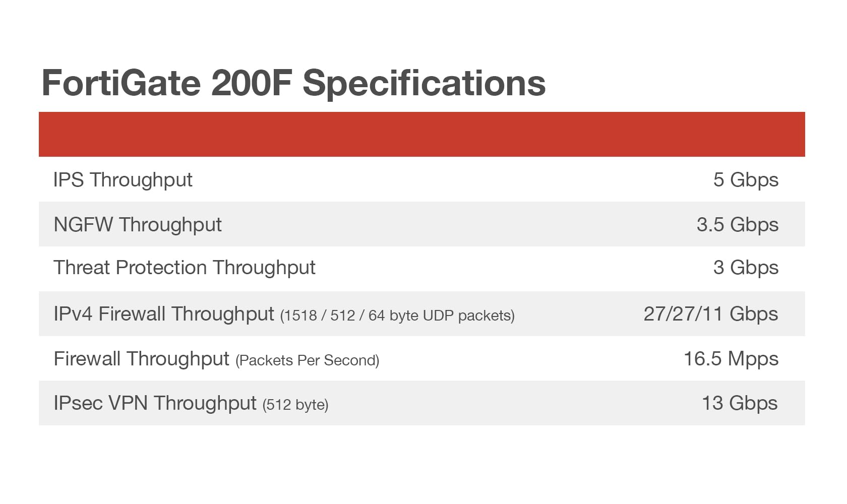Select the IPv4 Firewall Throughput label
Image resolution: width=847 pixels, height=504 pixels.
[x=163, y=313]
